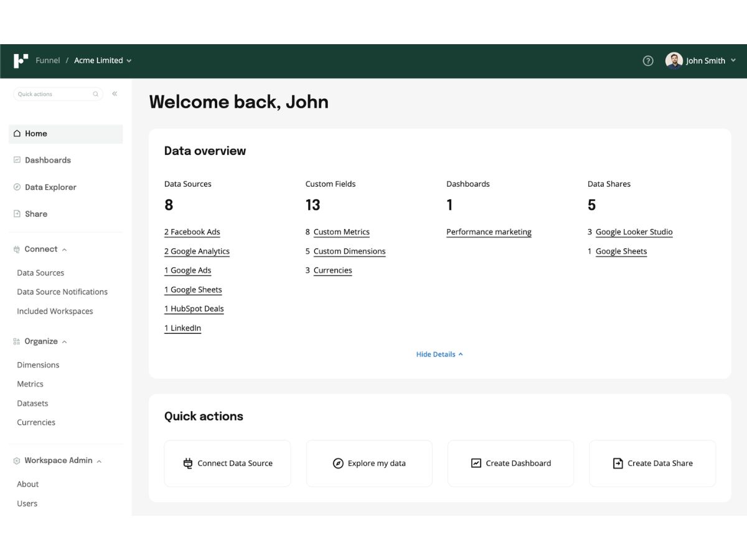The width and height of the screenshot is (747, 560).
Task: Click the Explore my data compass icon
Action: coord(338,464)
